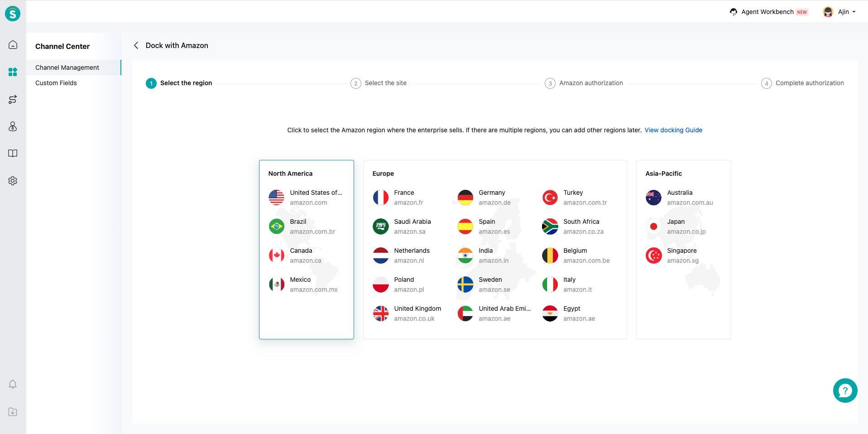
Task: Open the download center icon
Action: pyautogui.click(x=13, y=412)
